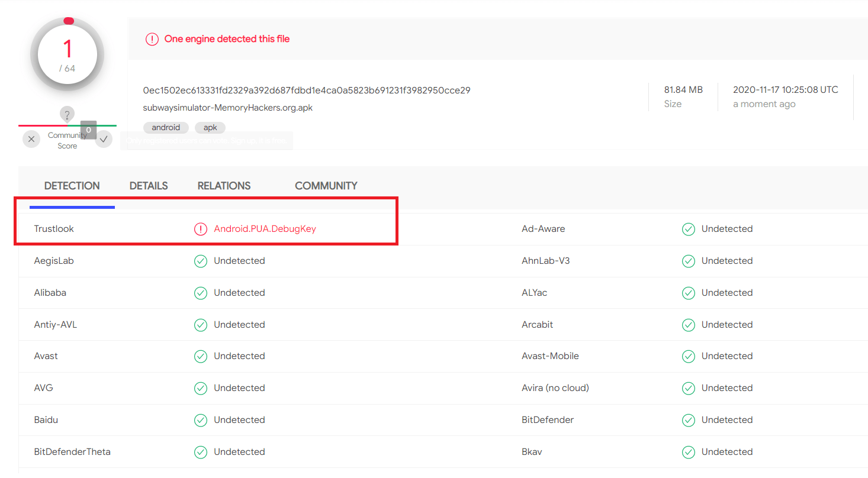Click the Arcabit engine name
The image size is (868, 478).
click(538, 325)
